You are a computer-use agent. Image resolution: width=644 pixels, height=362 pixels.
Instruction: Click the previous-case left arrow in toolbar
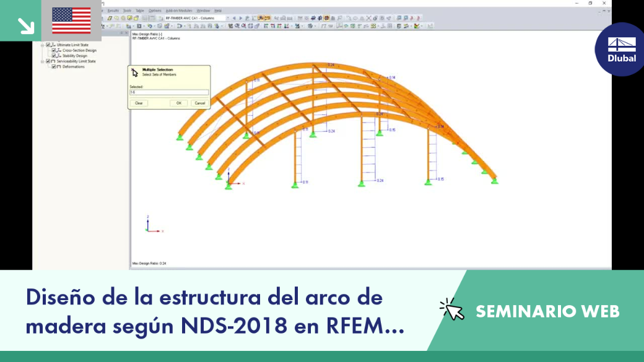(x=234, y=18)
